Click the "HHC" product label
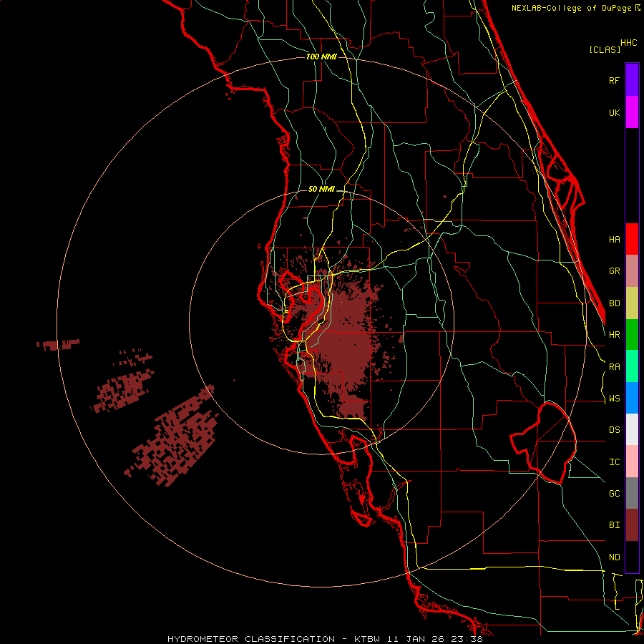 point(628,43)
